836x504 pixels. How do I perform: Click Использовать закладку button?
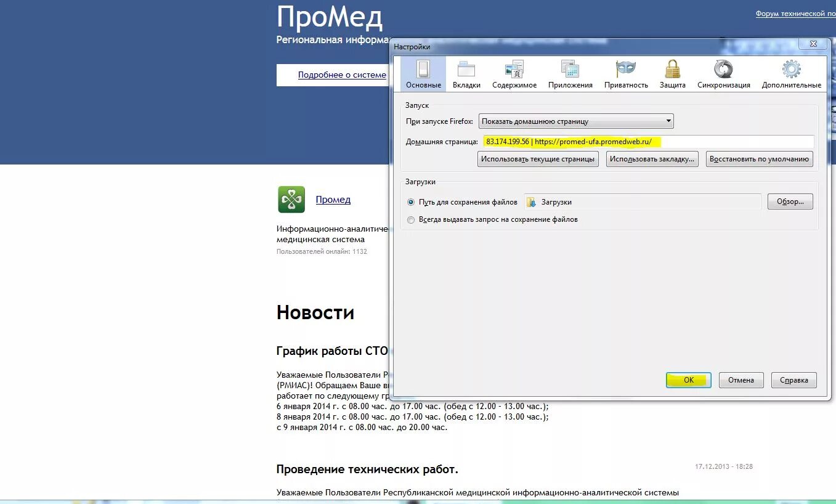(x=652, y=159)
